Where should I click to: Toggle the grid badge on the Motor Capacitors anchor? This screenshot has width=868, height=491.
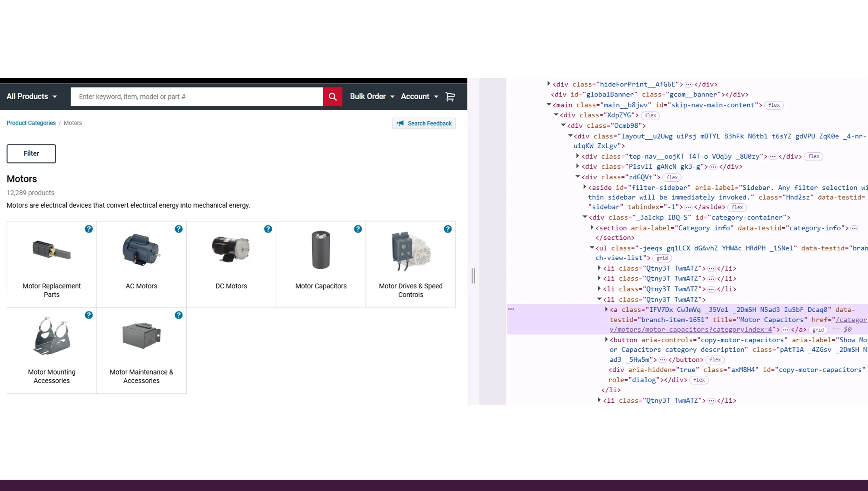coord(818,330)
